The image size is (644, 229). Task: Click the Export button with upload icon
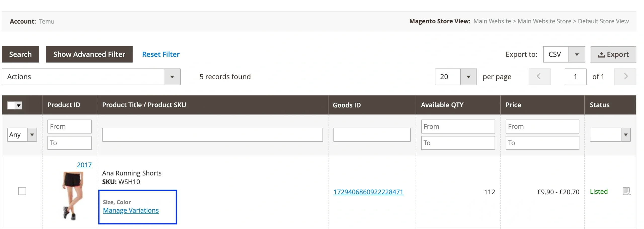click(x=613, y=54)
